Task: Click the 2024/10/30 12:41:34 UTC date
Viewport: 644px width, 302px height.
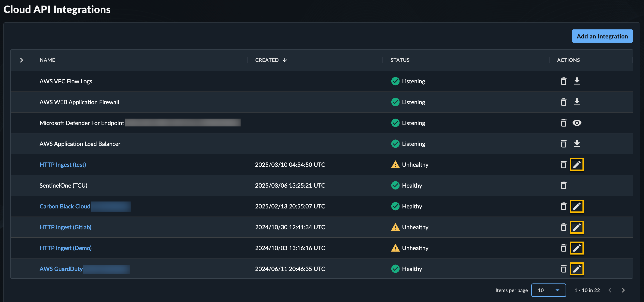Action: (x=290, y=227)
